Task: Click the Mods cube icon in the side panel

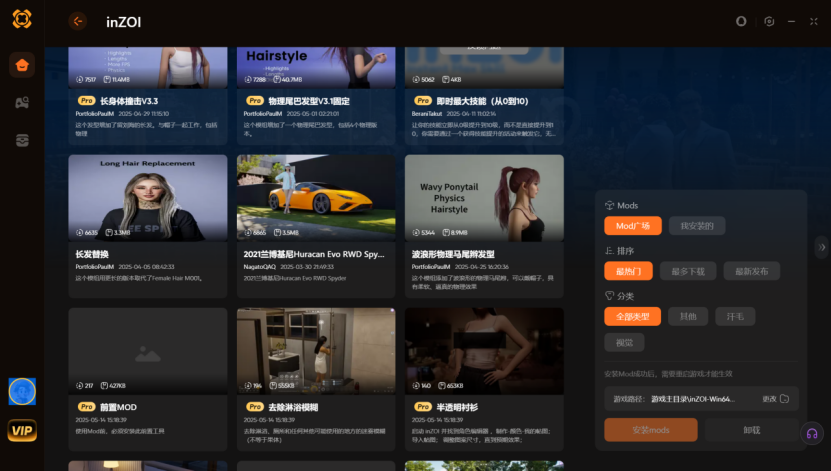Action: pos(609,206)
